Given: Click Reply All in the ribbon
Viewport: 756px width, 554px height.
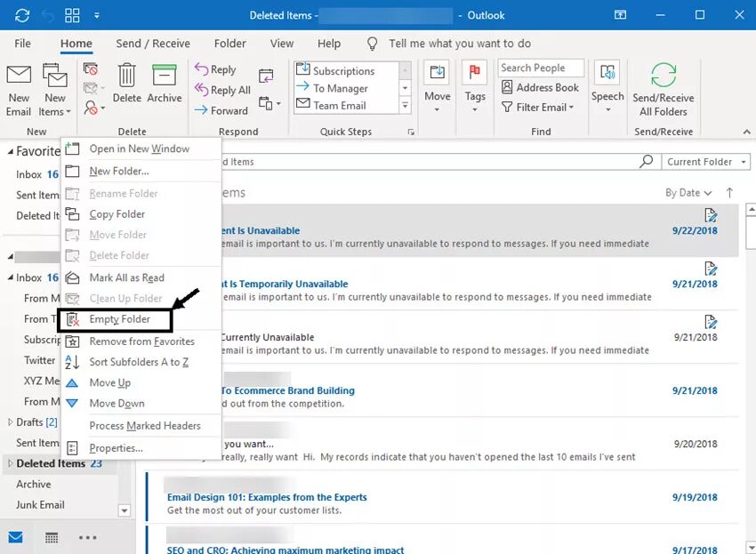Looking at the screenshot, I should click(x=222, y=90).
